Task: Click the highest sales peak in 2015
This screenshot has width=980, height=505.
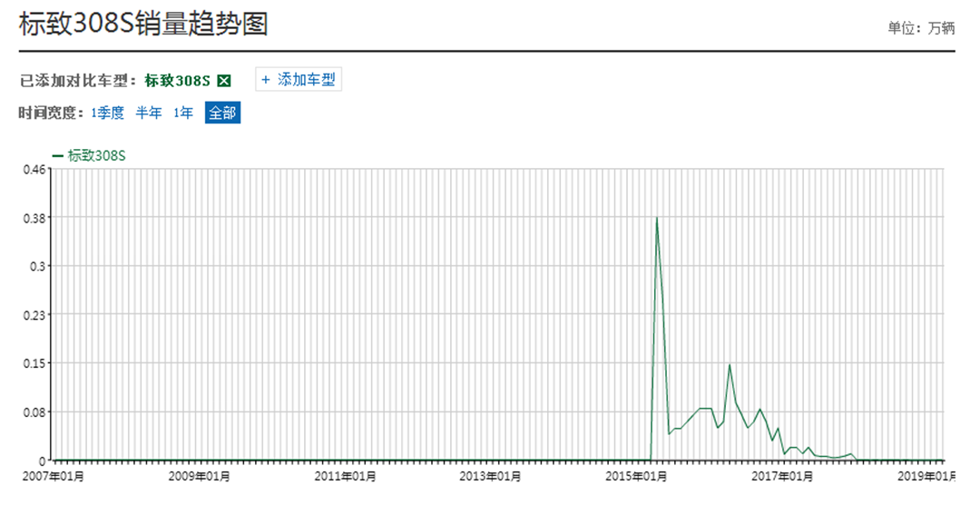Action: coord(656,218)
